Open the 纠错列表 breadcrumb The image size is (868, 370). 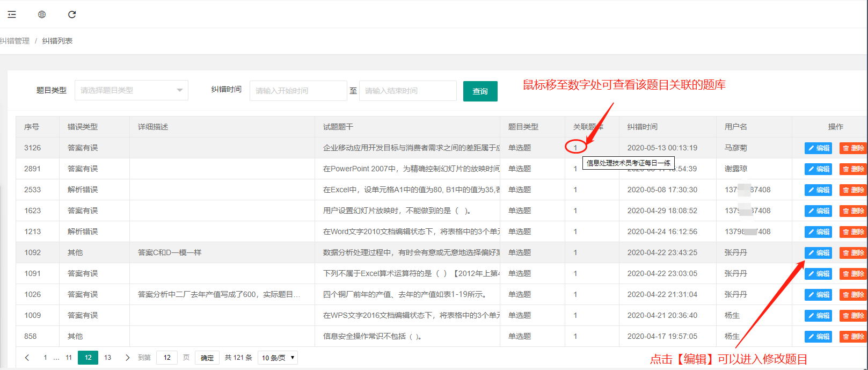57,41
